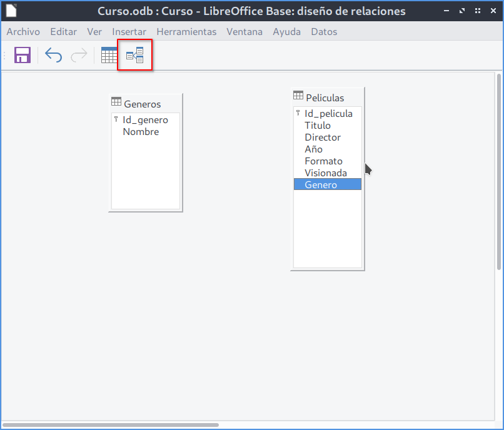Click the Undo arrow icon
The image size is (504, 430).
(54, 55)
